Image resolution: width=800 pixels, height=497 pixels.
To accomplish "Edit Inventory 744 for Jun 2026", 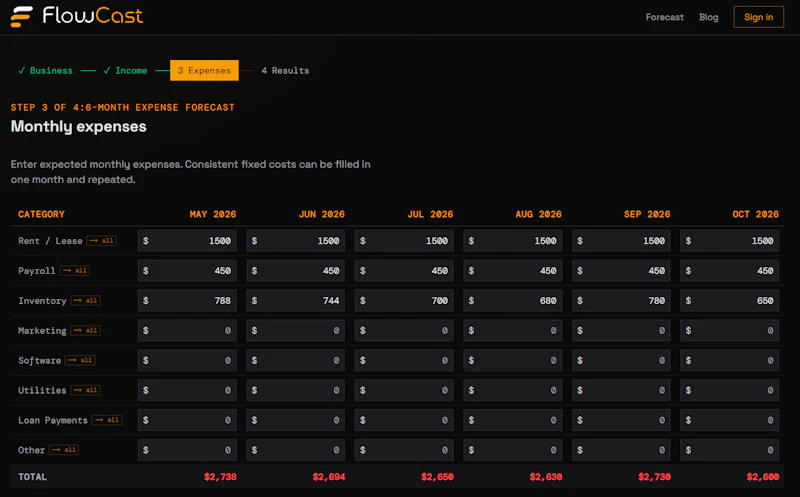I will click(295, 301).
